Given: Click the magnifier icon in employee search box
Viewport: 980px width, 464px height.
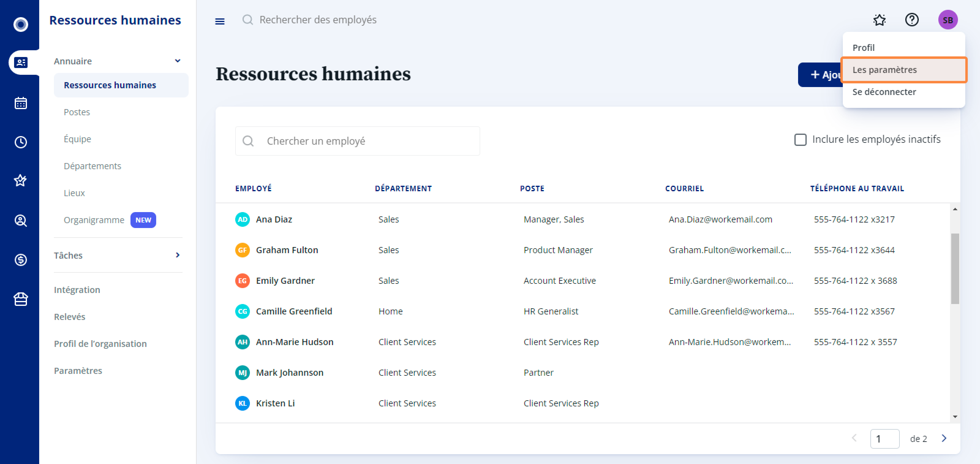Looking at the screenshot, I should [x=248, y=141].
